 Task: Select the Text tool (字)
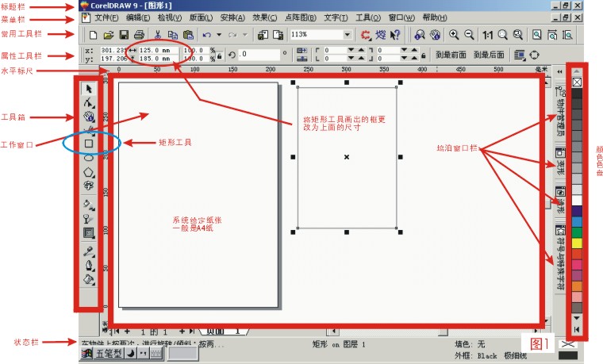(x=89, y=186)
